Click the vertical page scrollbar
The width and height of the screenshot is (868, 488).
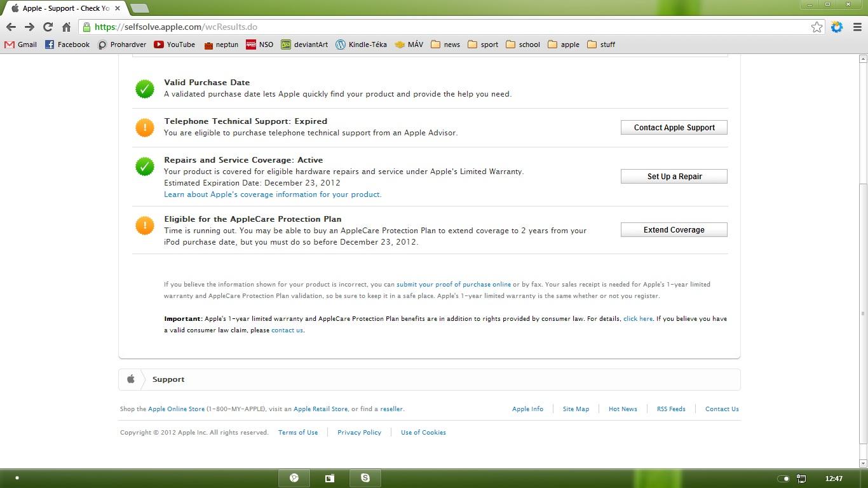pos(863,313)
